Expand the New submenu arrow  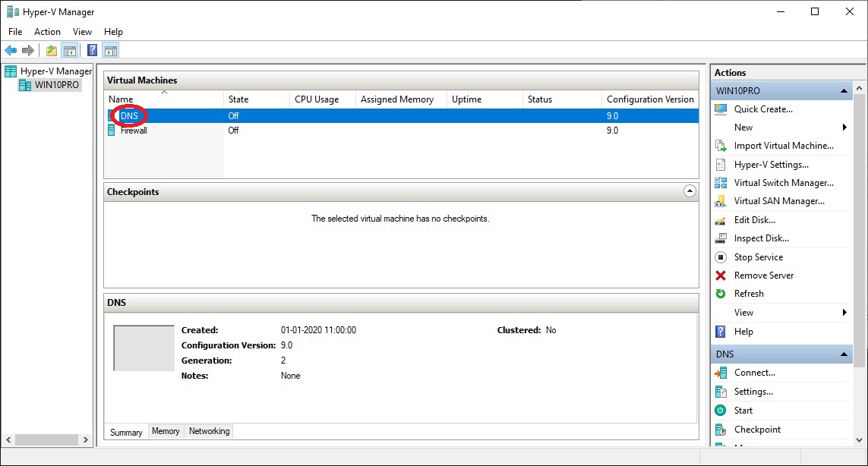point(844,128)
